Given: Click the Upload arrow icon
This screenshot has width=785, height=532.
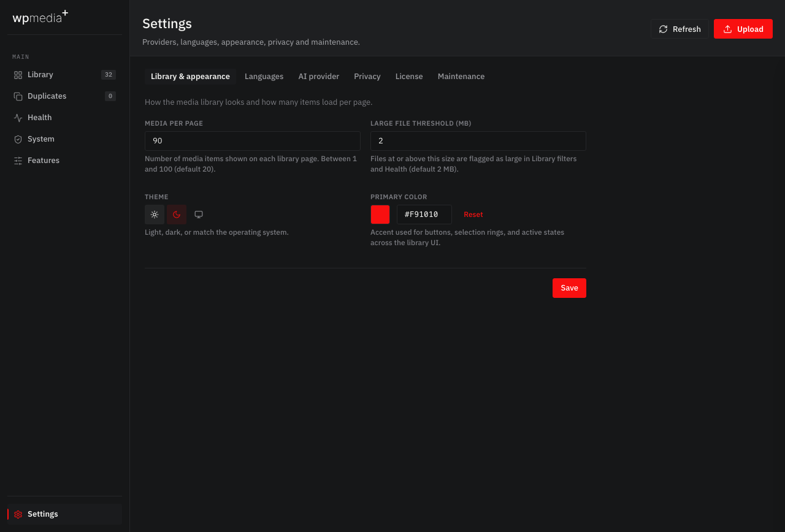Looking at the screenshot, I should tap(728, 29).
